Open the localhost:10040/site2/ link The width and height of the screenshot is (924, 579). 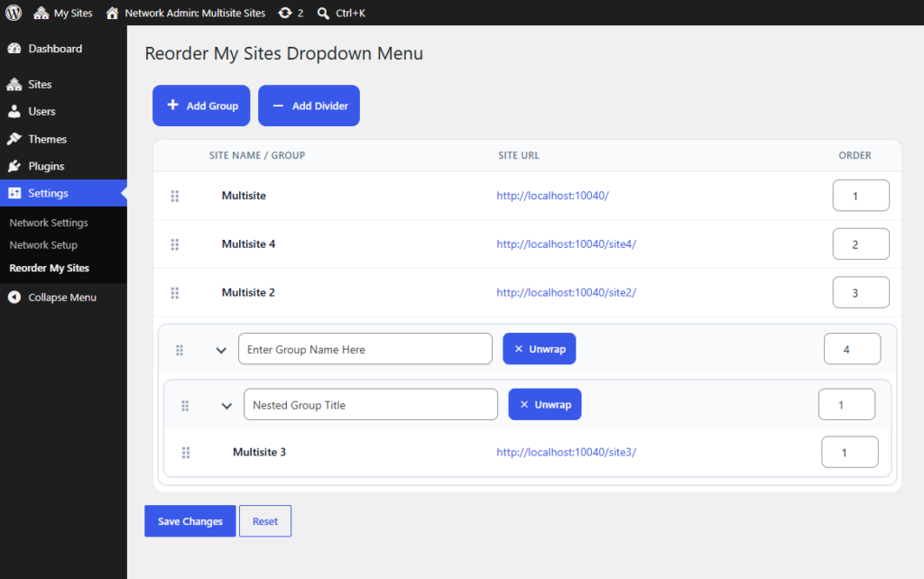(567, 292)
